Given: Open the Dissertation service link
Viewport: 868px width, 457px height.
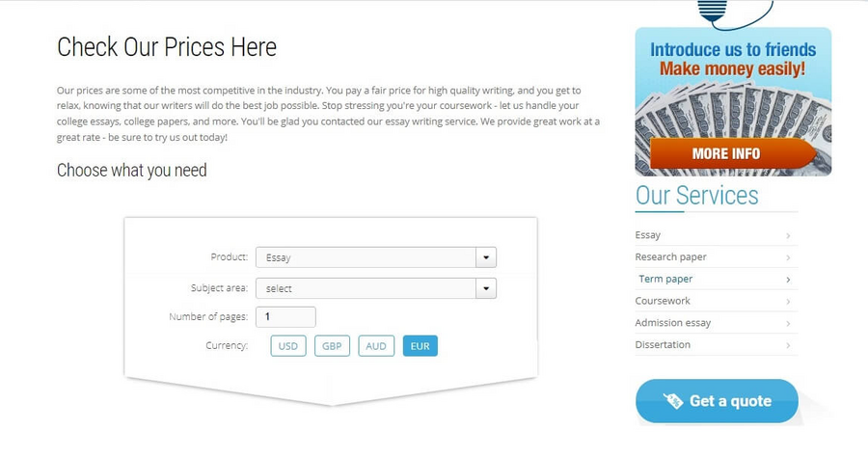Looking at the screenshot, I should 663,345.
